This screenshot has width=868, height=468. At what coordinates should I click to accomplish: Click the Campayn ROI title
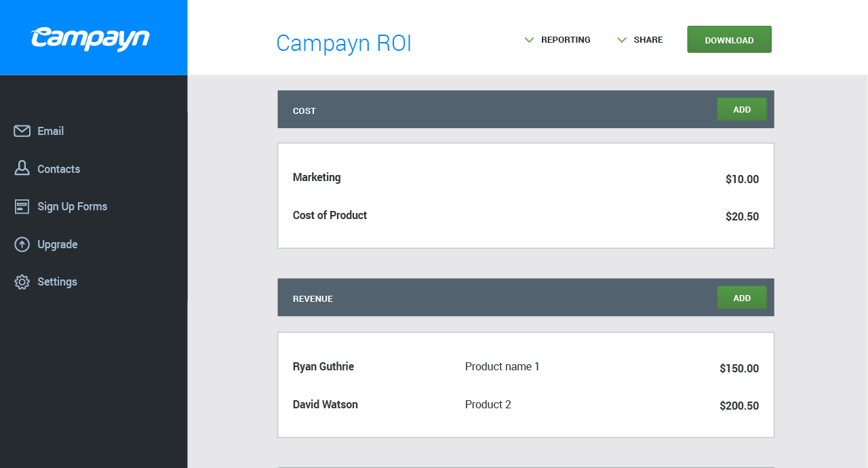tap(344, 43)
